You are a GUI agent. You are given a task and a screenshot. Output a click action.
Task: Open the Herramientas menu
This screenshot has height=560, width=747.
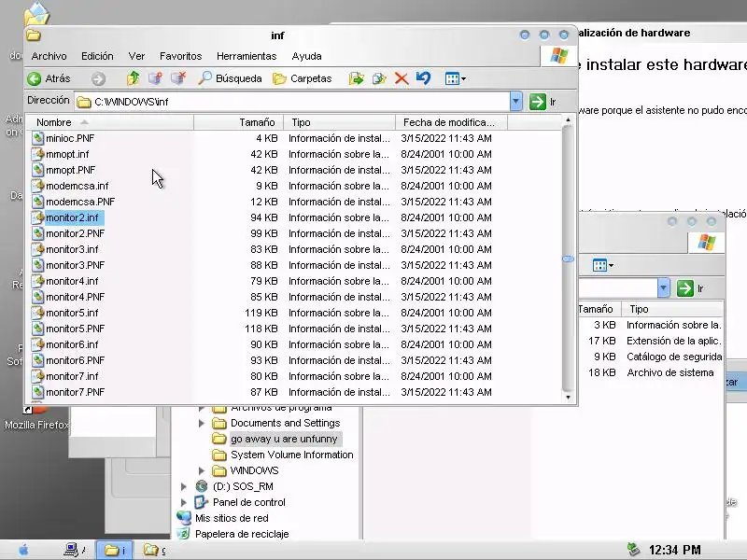(x=247, y=56)
